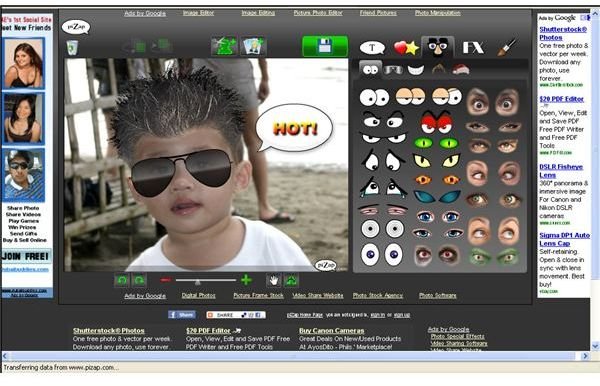Select the hand pan tool
600x386 pixels.
coord(274,280)
